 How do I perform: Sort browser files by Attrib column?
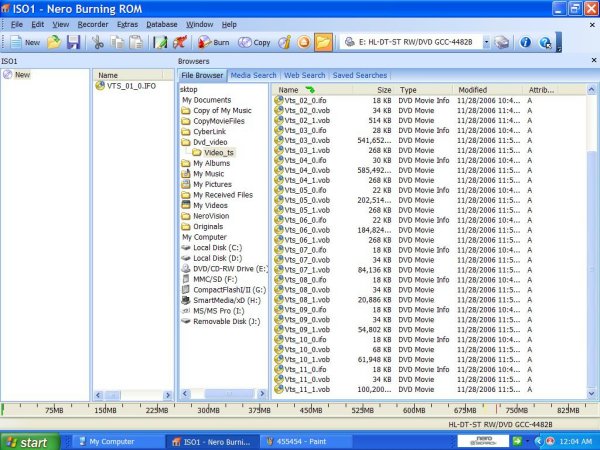point(541,90)
